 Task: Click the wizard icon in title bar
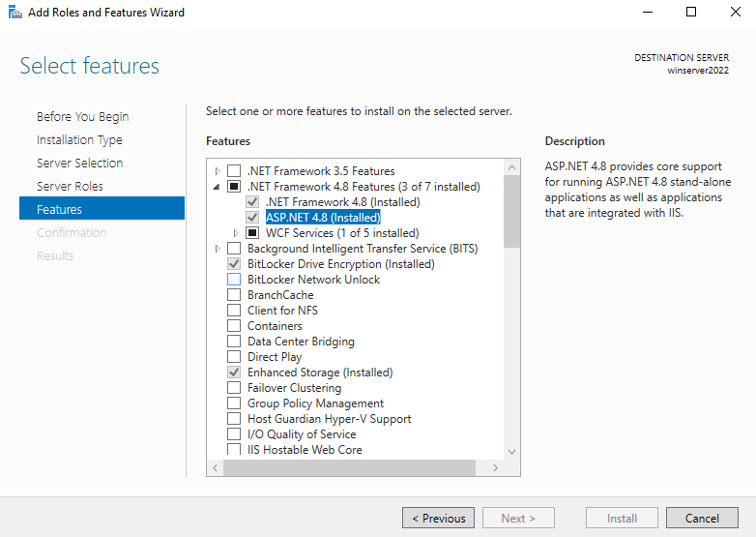[x=15, y=13]
